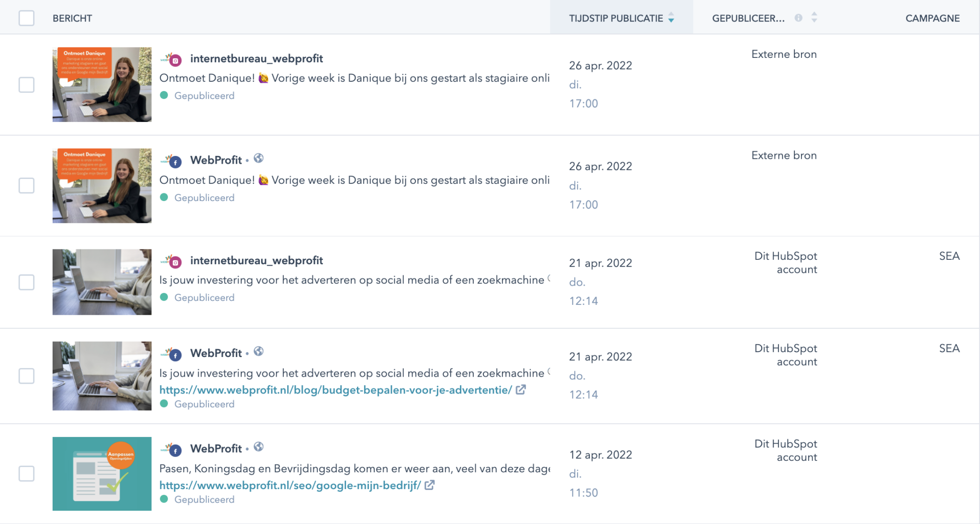Click globe icon beside WebProfit blog budget post
The image size is (980, 524).
coord(258,351)
